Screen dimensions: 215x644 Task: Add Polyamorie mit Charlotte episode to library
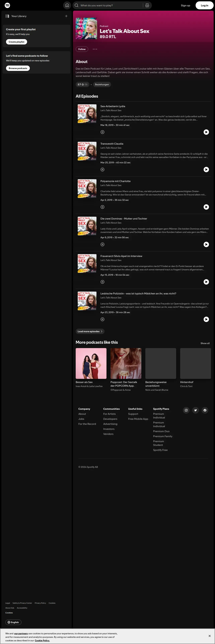(102, 207)
